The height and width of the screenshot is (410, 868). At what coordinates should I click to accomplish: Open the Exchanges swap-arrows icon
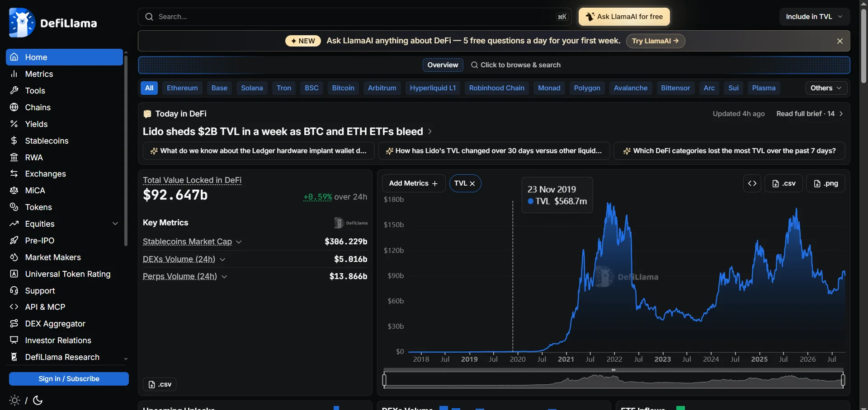[x=14, y=174]
